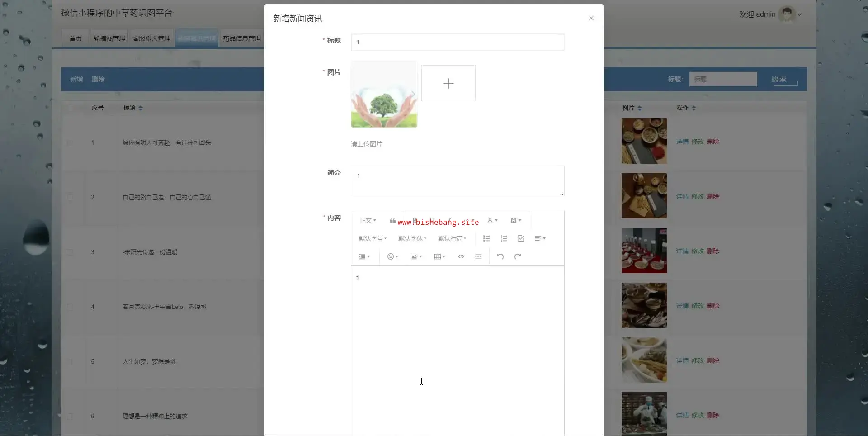Open the emoji picker in the editor

[392, 256]
